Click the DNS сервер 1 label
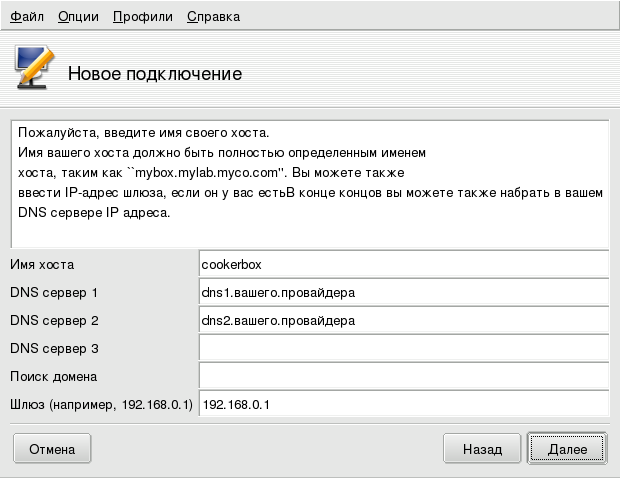Screen dimensions: 620x479 (54, 292)
